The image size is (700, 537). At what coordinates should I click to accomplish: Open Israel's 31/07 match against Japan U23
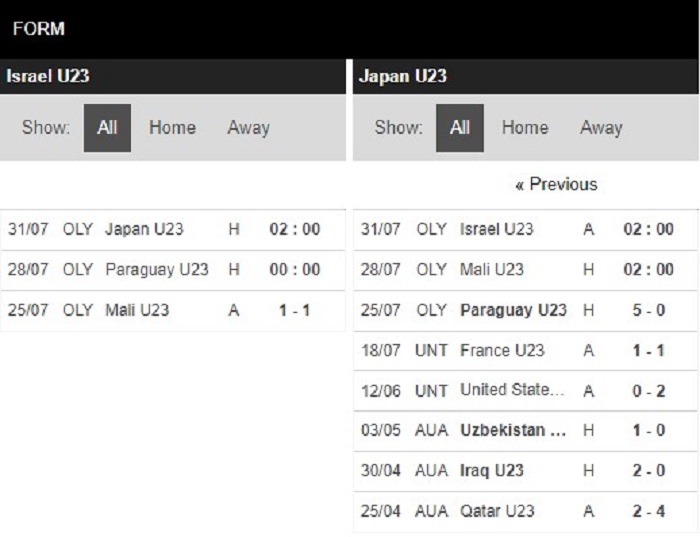click(x=173, y=229)
